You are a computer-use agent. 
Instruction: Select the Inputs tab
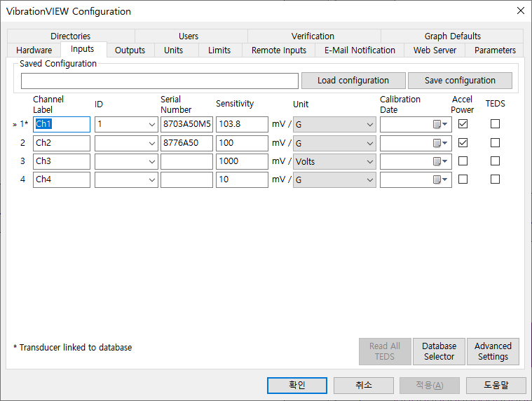(x=83, y=49)
